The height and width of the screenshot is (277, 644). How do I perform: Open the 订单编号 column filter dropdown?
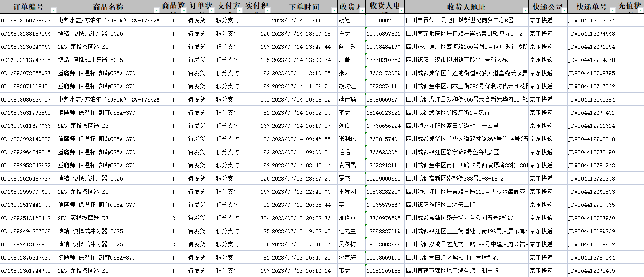click(54, 10)
